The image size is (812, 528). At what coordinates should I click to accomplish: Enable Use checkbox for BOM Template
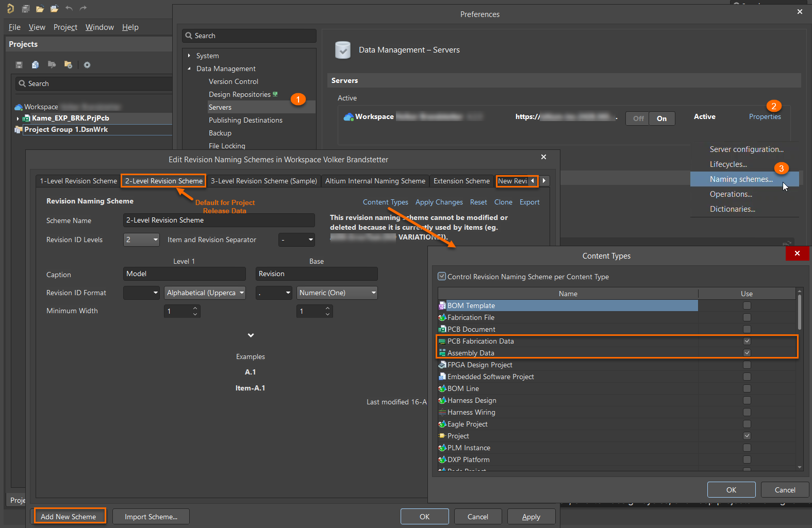click(747, 305)
